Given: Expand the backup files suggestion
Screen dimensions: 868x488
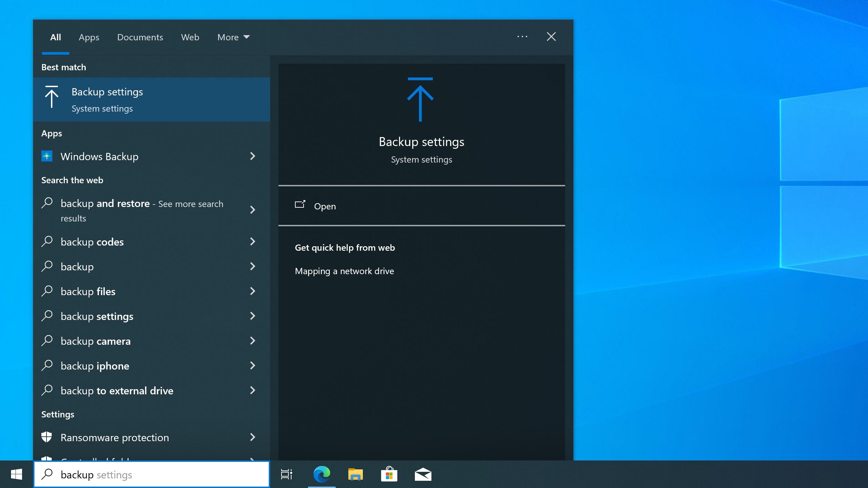Looking at the screenshot, I should pyautogui.click(x=253, y=291).
